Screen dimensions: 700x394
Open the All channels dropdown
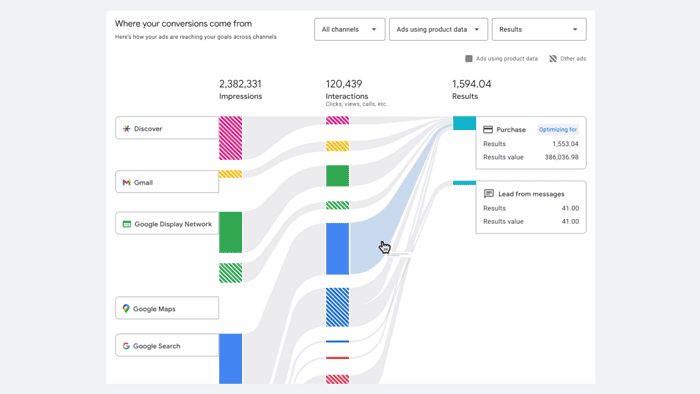(350, 29)
